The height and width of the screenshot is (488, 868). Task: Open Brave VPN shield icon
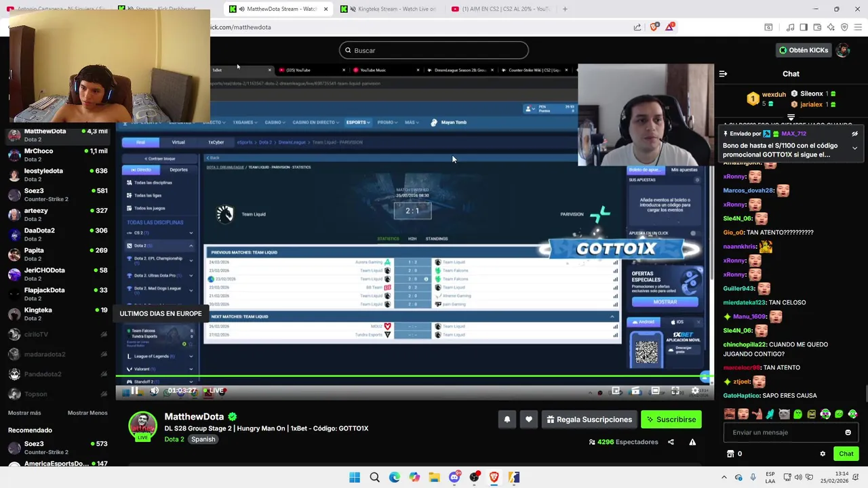844,27
